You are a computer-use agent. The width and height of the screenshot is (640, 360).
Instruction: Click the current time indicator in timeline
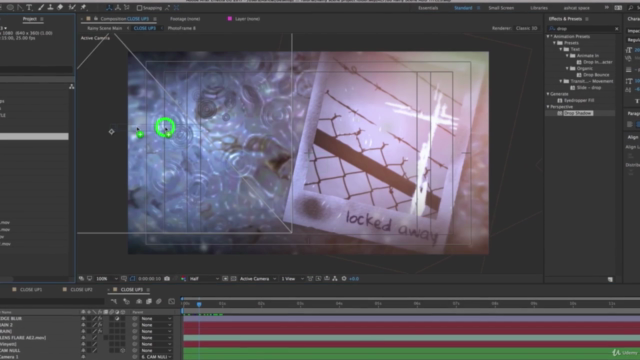(199, 304)
